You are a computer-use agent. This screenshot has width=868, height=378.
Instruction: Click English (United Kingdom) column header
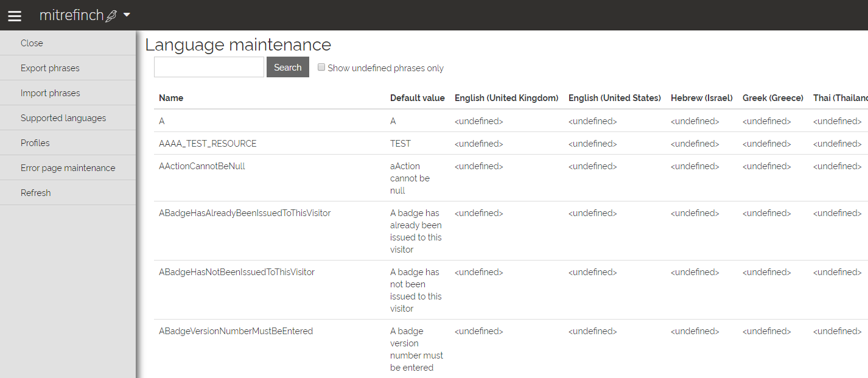tap(506, 98)
